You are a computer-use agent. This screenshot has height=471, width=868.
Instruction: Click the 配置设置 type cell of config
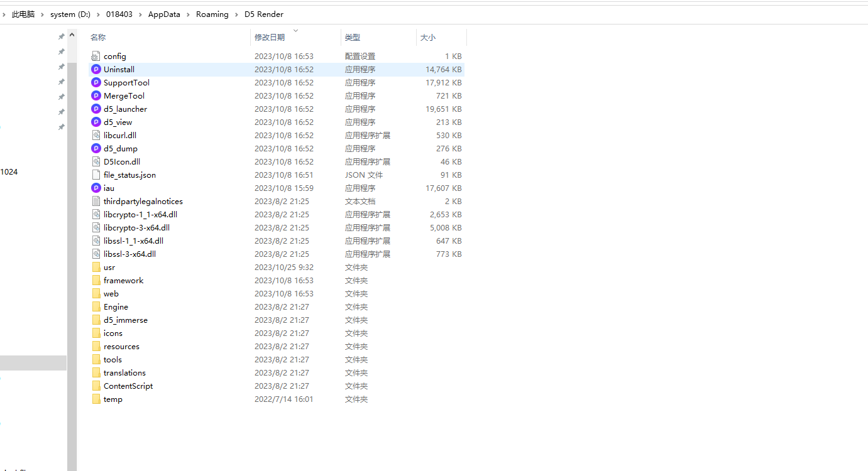point(360,57)
